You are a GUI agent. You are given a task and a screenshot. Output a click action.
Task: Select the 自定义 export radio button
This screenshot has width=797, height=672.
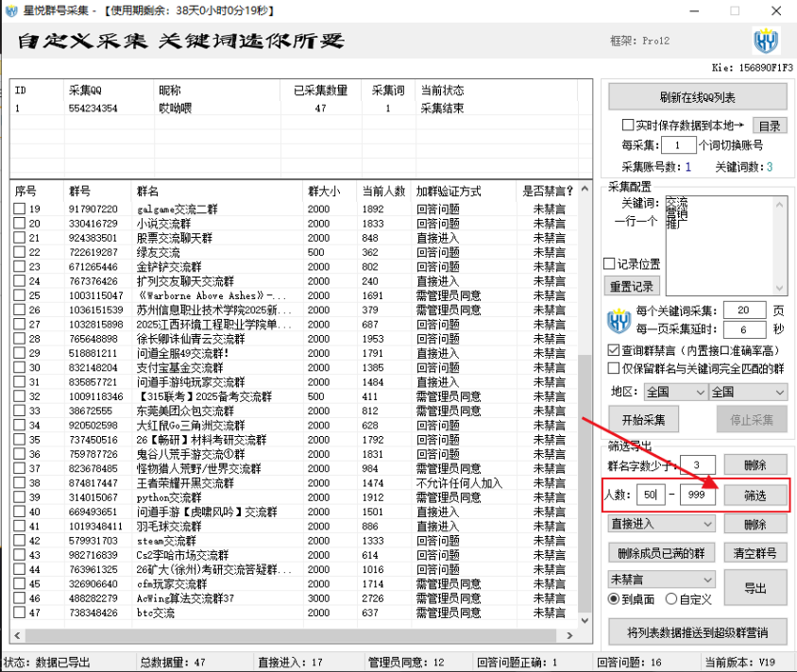tap(671, 598)
